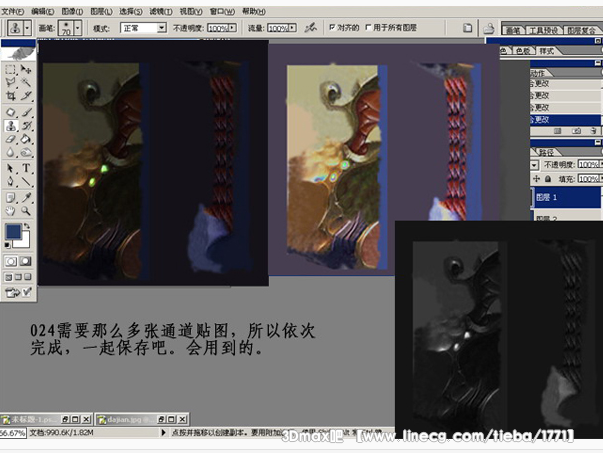Select the Hand tool
Image resolution: width=603 pixels, height=453 pixels.
pyautogui.click(x=10, y=211)
